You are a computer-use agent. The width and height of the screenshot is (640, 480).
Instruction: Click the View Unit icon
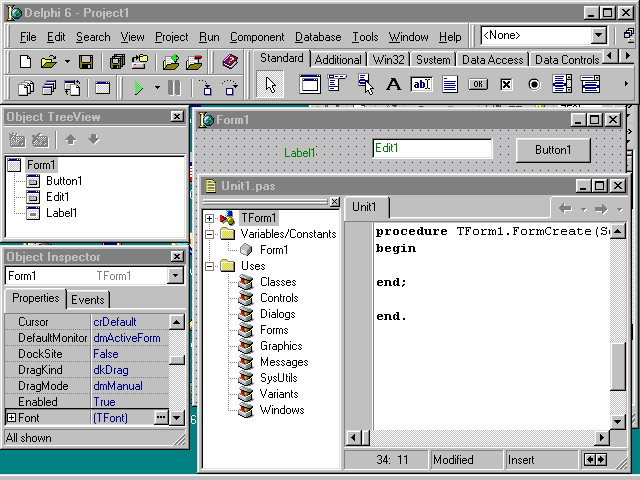(26, 88)
